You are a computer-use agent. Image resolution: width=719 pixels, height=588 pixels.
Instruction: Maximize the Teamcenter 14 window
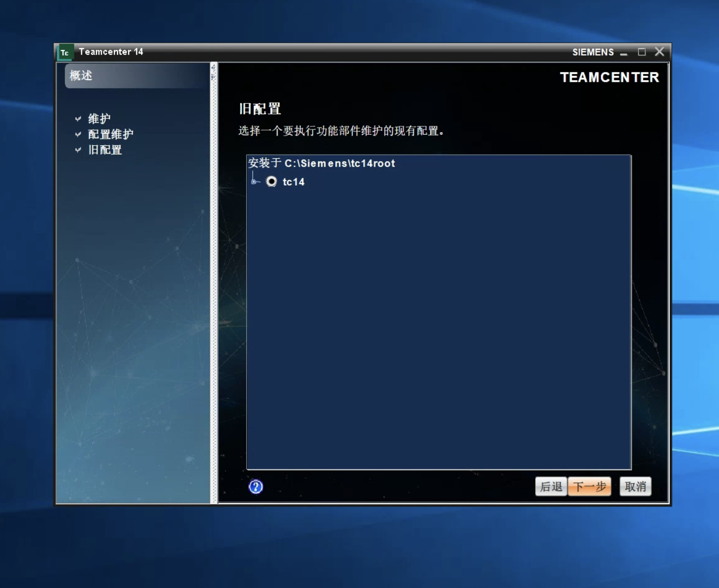(x=641, y=52)
